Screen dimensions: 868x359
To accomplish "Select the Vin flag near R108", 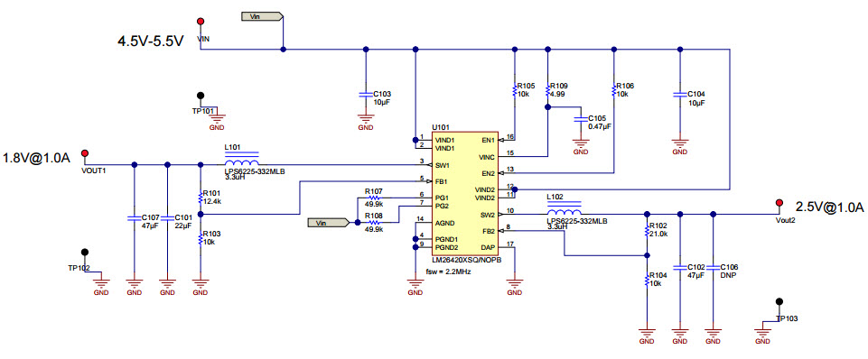I will pyautogui.click(x=329, y=223).
